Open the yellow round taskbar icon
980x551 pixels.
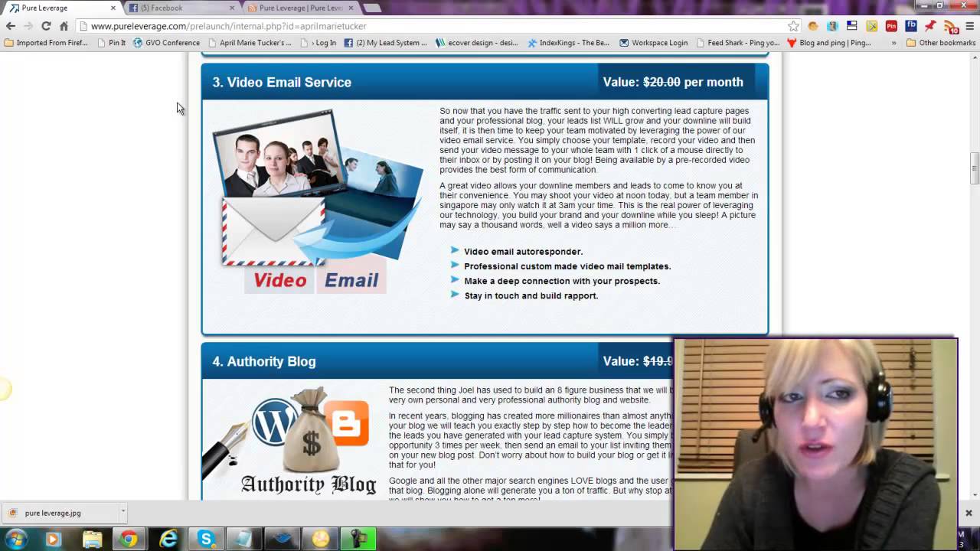point(320,540)
